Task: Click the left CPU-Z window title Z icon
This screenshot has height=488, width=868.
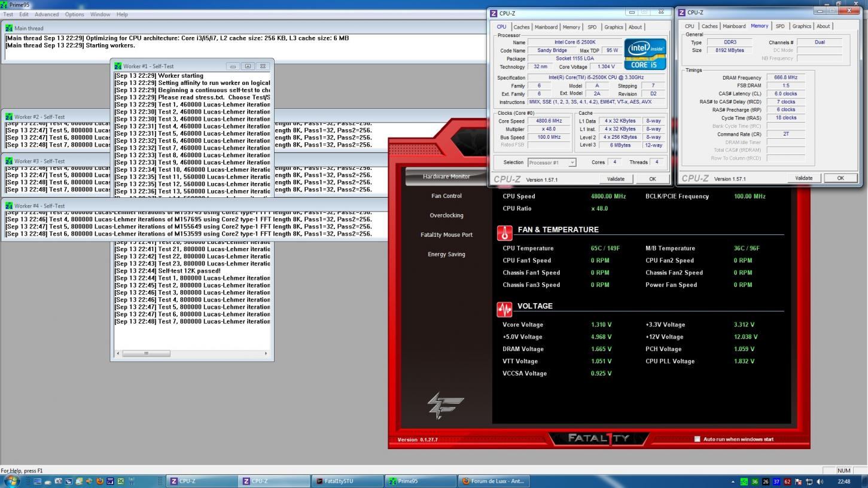Action: pos(494,13)
